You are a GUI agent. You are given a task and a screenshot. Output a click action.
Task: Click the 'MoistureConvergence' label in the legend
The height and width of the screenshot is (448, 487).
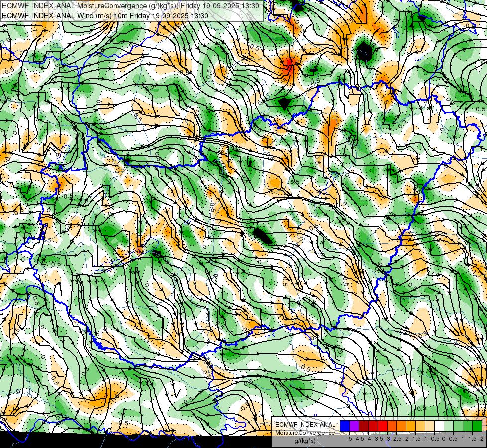[305, 433]
